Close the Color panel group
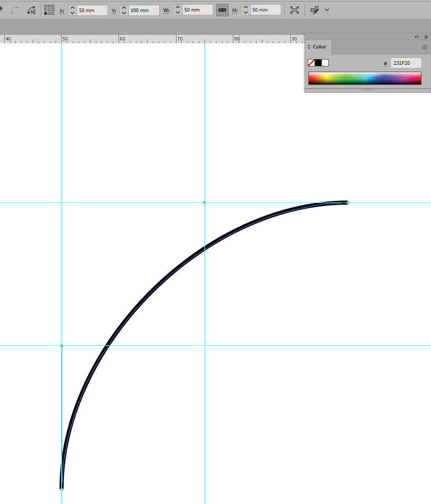The image size is (431, 504). (426, 37)
